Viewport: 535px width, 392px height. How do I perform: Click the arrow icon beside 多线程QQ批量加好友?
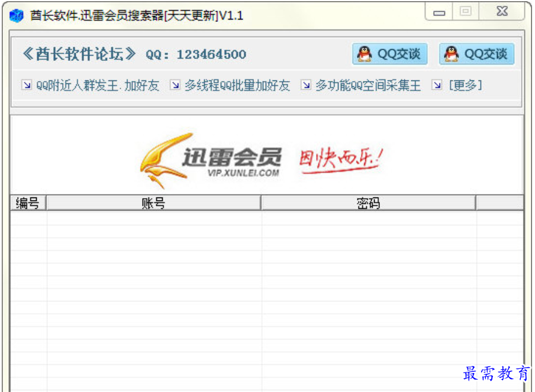coord(175,85)
